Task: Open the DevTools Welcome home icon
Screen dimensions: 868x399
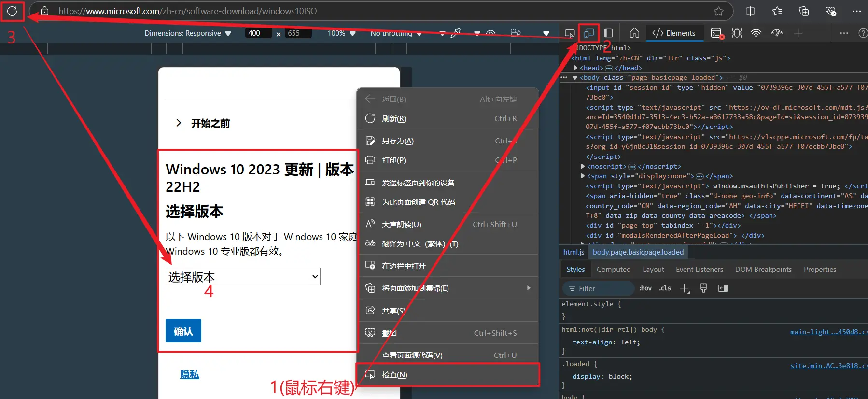Action: (634, 33)
